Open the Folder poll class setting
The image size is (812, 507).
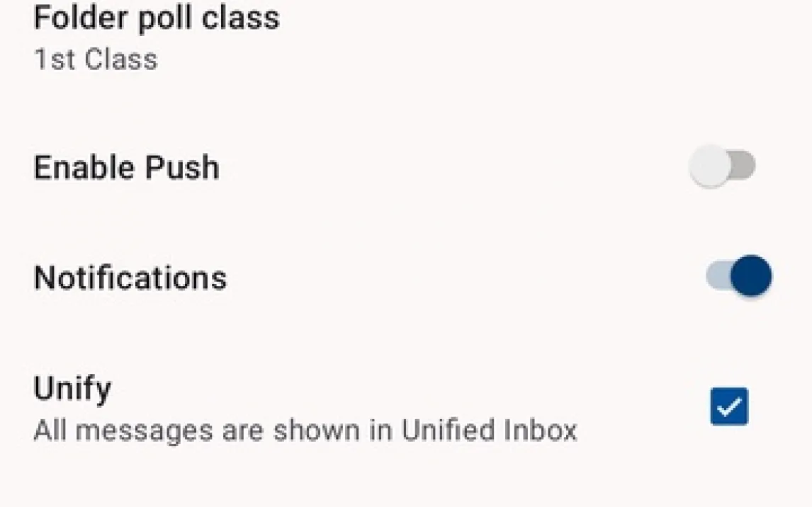(157, 38)
